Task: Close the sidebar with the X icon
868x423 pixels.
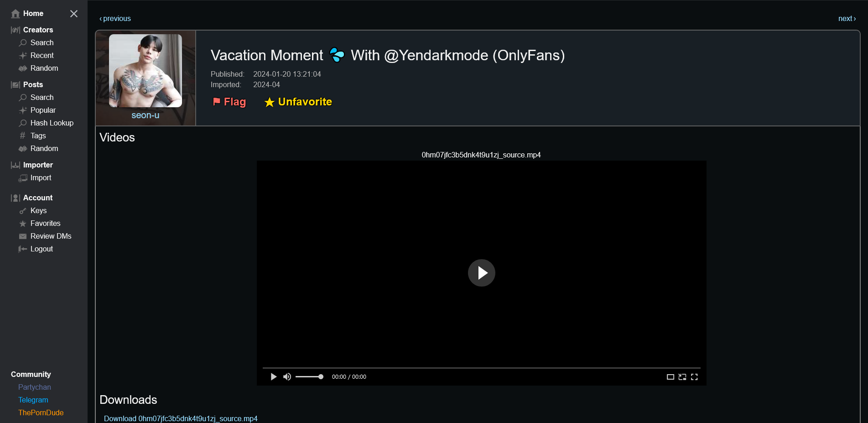Action: (x=74, y=14)
